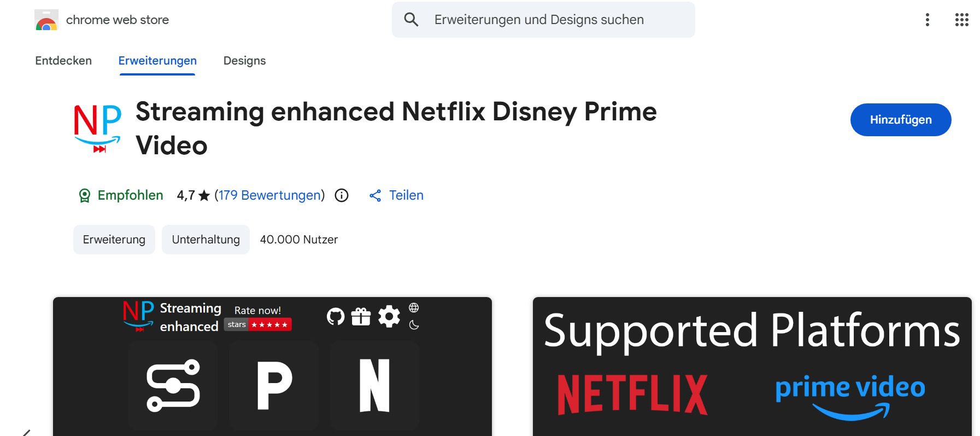
Task: Select the Unterhaltung category chip
Action: (x=206, y=240)
